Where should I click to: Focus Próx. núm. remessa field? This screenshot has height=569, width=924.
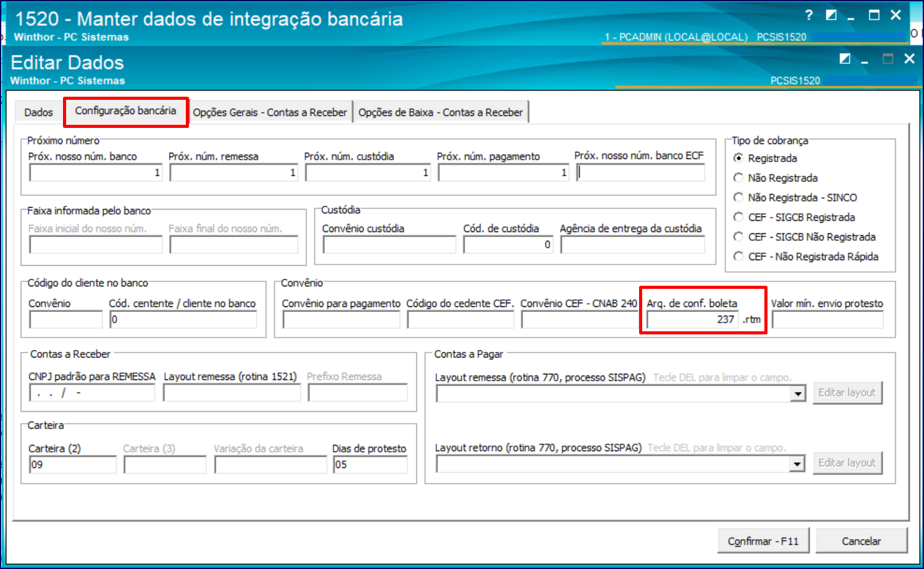(x=234, y=173)
